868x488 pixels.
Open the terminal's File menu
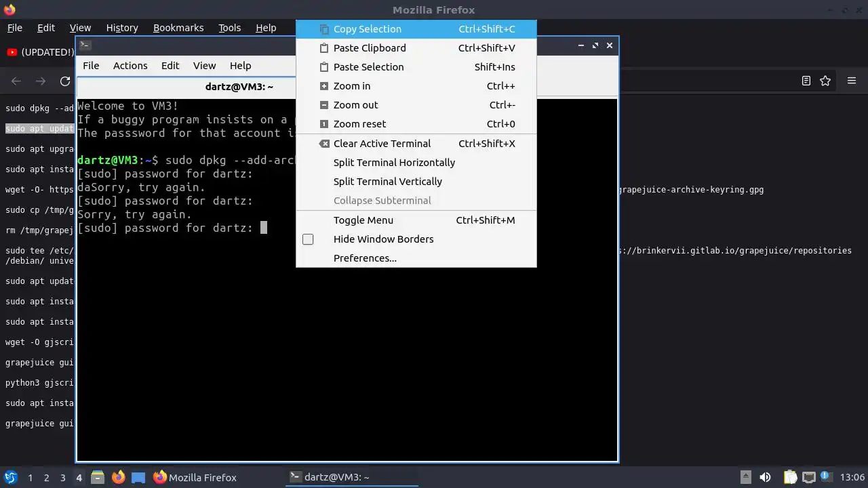tap(91, 66)
